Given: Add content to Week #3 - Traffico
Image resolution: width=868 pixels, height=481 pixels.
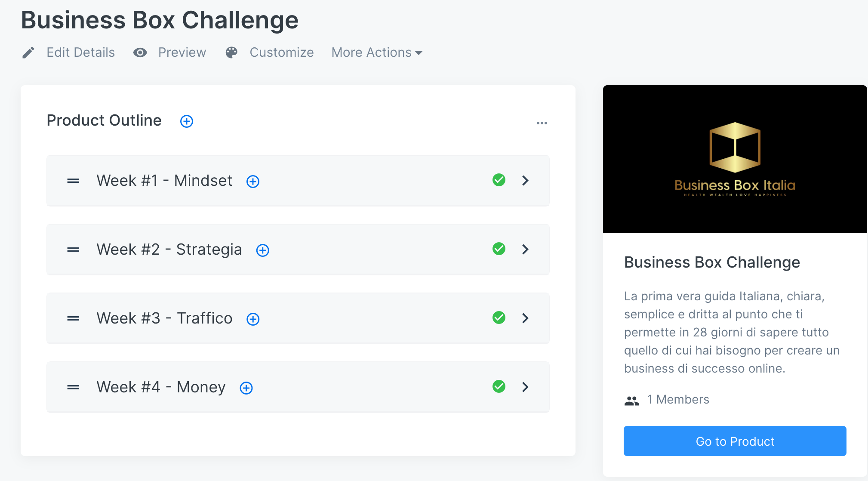Looking at the screenshot, I should point(253,319).
